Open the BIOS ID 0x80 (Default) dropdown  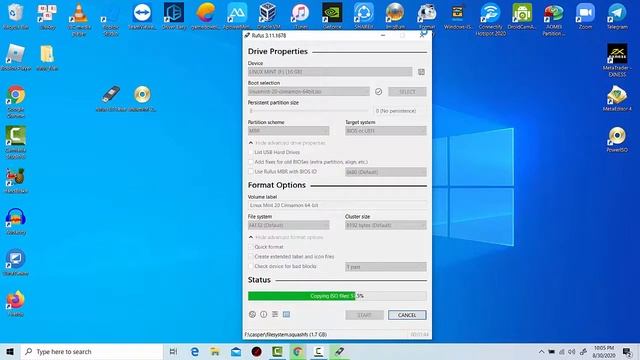[x=386, y=172]
